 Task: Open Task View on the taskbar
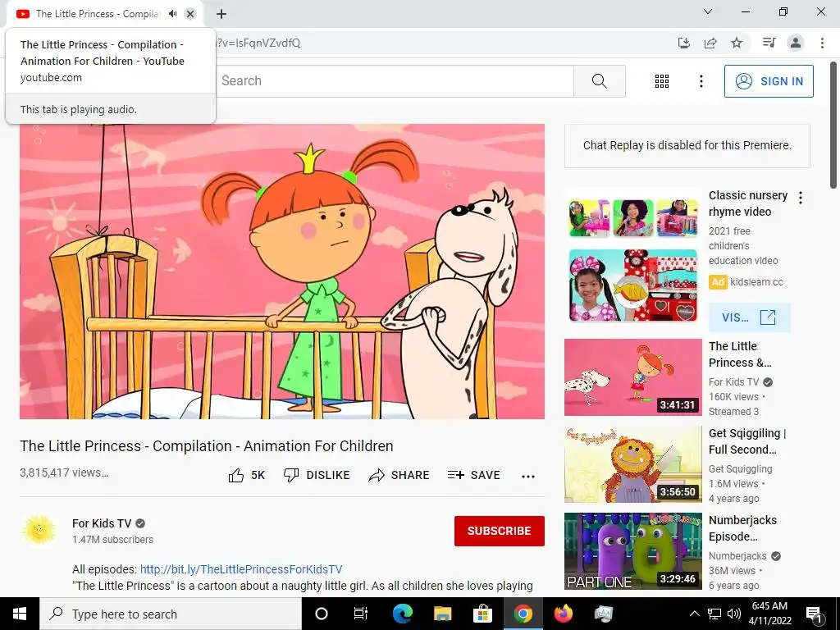361,614
